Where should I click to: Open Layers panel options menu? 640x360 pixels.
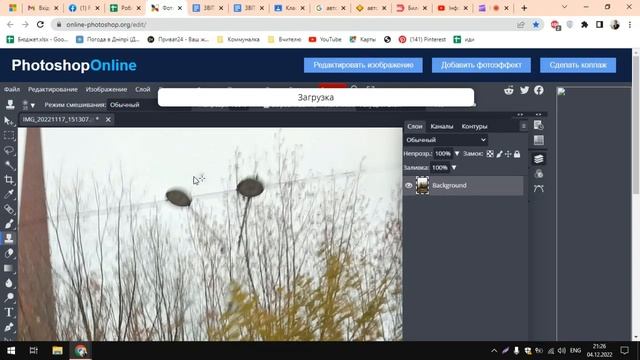[523, 126]
